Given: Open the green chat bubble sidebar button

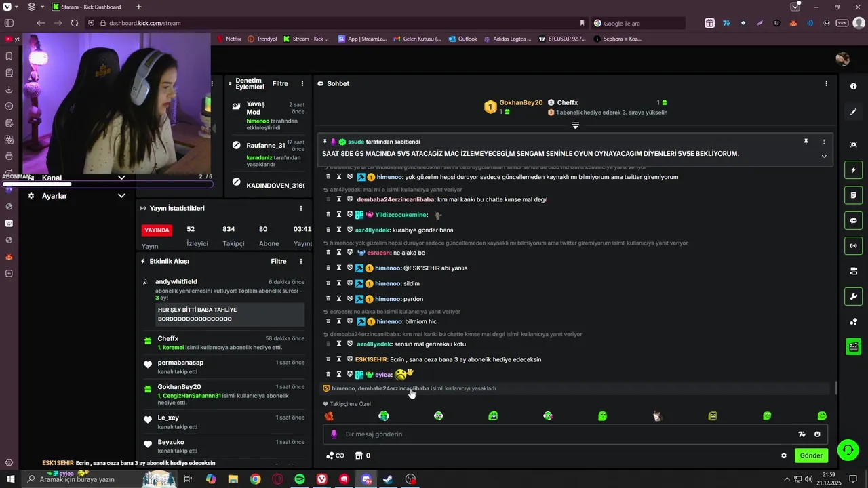Looking at the screenshot, I should 853,220.
